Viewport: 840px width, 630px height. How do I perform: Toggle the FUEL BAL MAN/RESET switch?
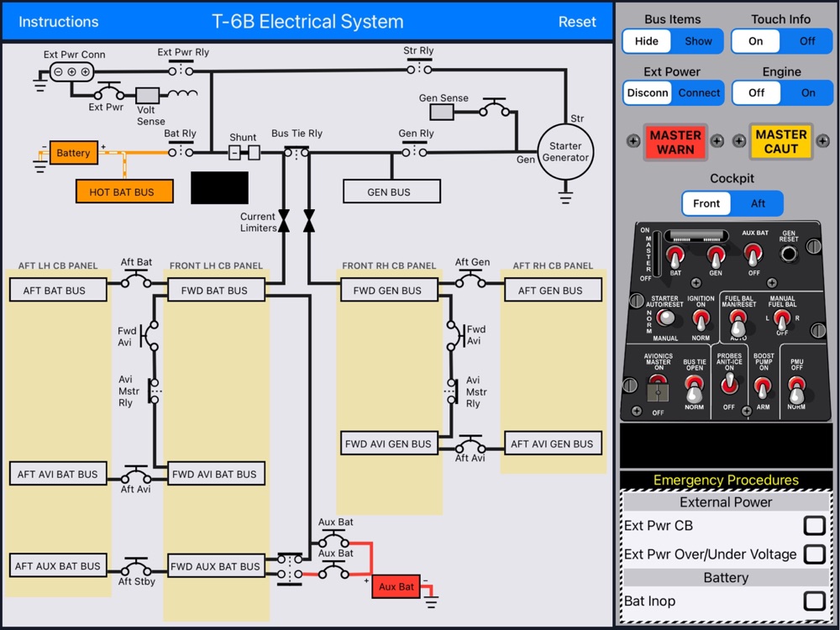[738, 323]
